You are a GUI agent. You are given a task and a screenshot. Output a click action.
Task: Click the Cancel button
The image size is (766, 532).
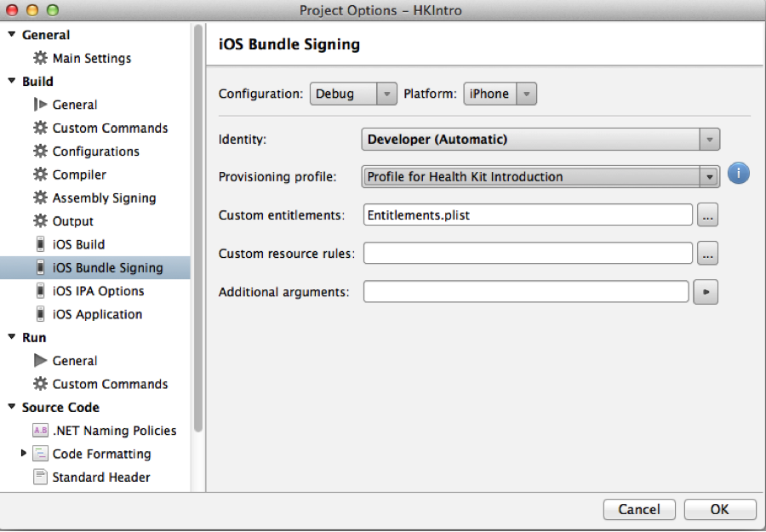point(639,510)
